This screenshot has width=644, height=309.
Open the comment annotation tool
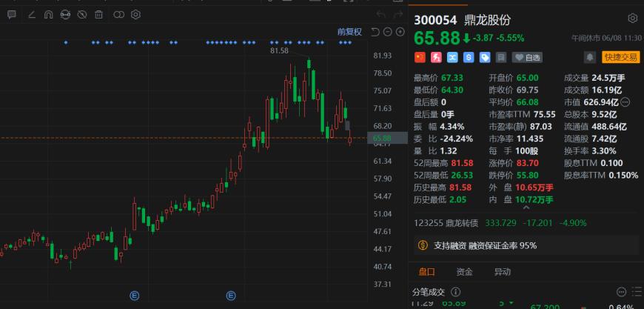coord(12,16)
